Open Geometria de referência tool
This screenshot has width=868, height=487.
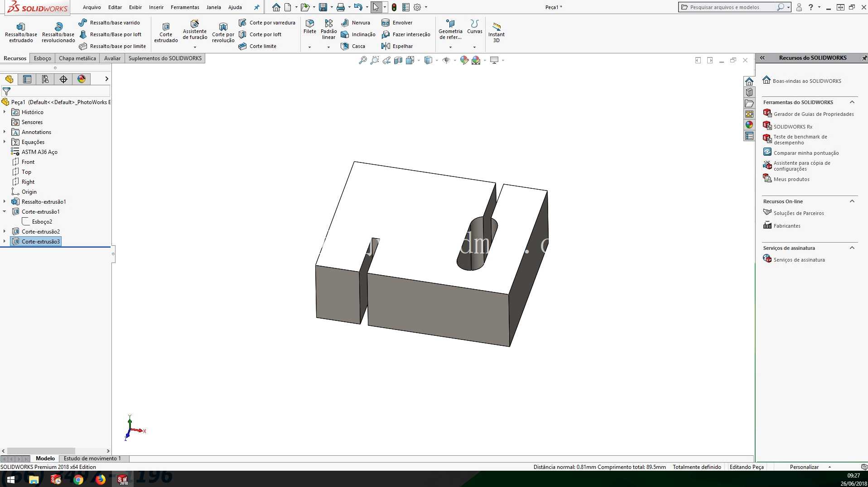coord(450,29)
